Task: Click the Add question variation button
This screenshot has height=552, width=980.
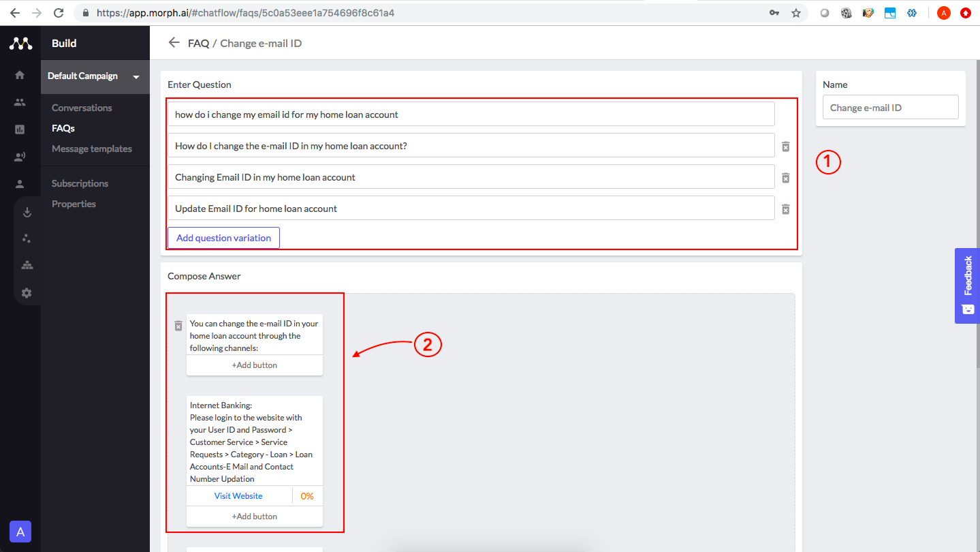Action: pyautogui.click(x=223, y=238)
